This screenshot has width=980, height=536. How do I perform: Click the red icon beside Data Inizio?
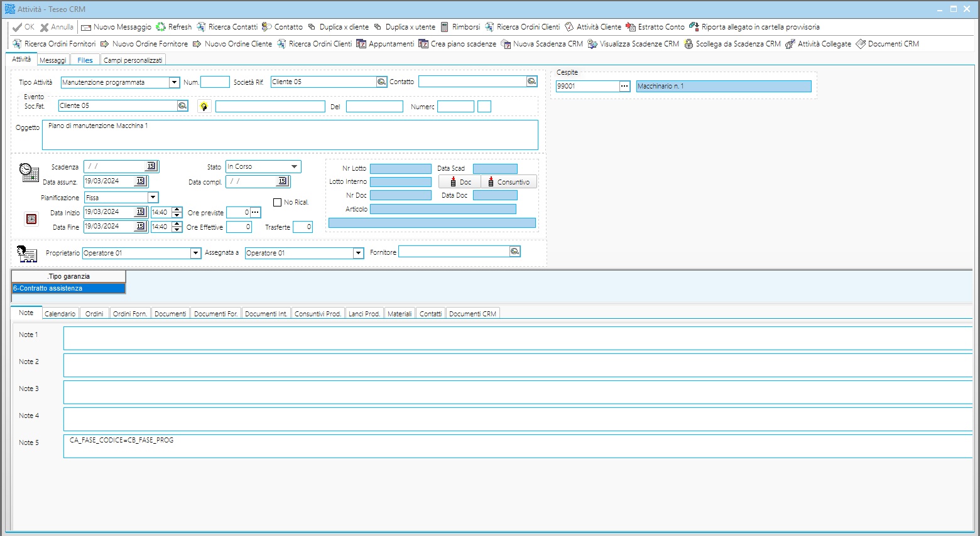[x=31, y=219]
